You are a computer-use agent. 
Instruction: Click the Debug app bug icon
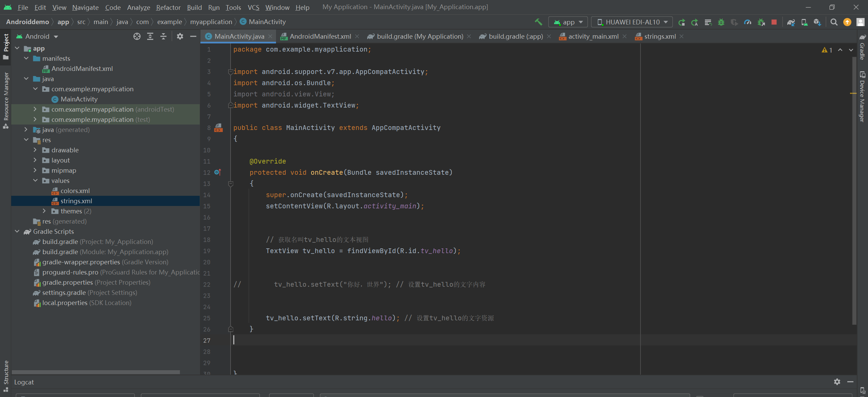point(721,22)
